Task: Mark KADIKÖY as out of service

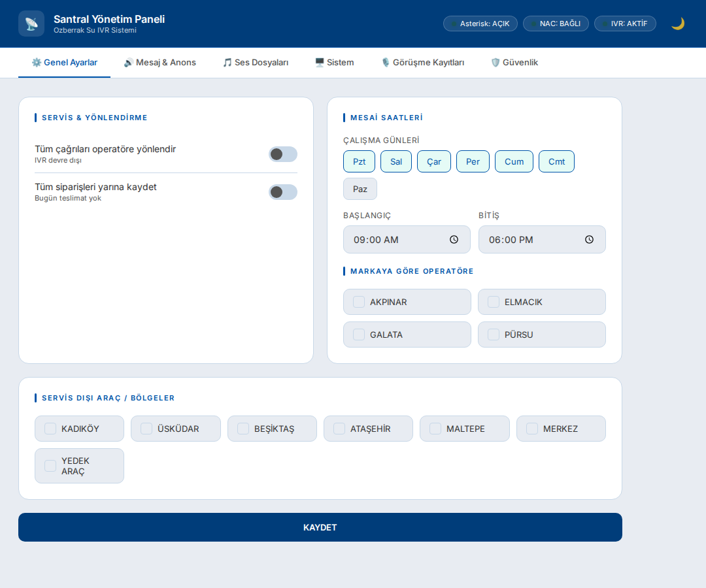Action: [50, 429]
